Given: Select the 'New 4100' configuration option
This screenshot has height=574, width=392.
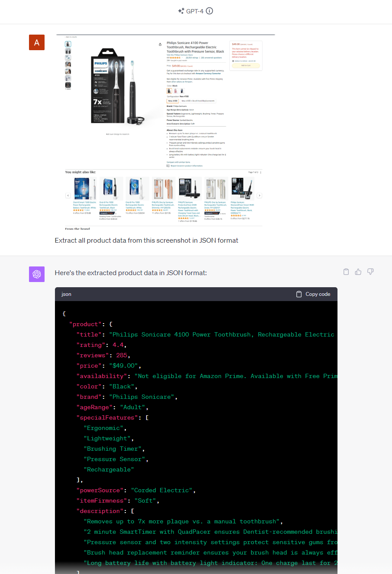Looking at the screenshot, I should [173, 101].
